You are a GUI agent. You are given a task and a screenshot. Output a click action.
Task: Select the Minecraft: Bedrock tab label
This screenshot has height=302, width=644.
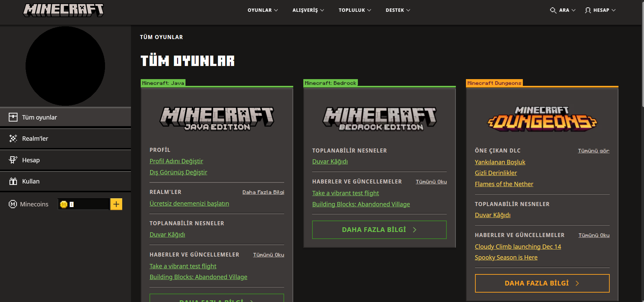pyautogui.click(x=330, y=83)
